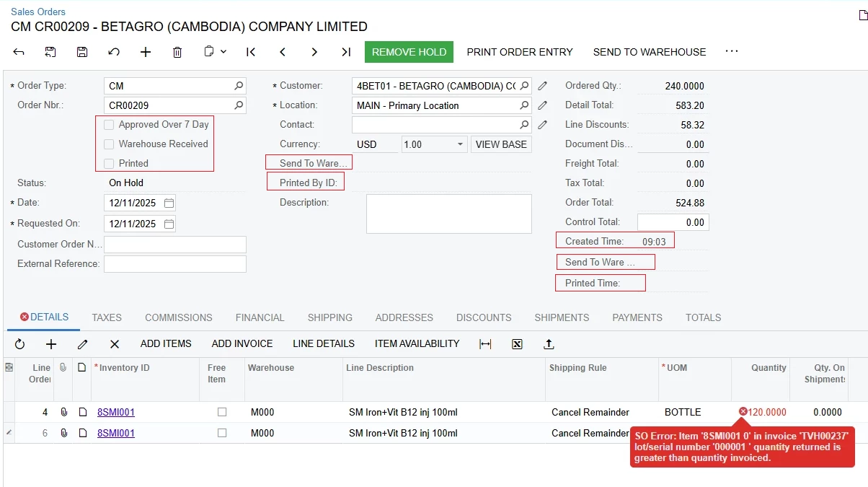The width and height of the screenshot is (868, 487).
Task: Click the Undo/Cancel icon in toolbar
Action: 114,52
